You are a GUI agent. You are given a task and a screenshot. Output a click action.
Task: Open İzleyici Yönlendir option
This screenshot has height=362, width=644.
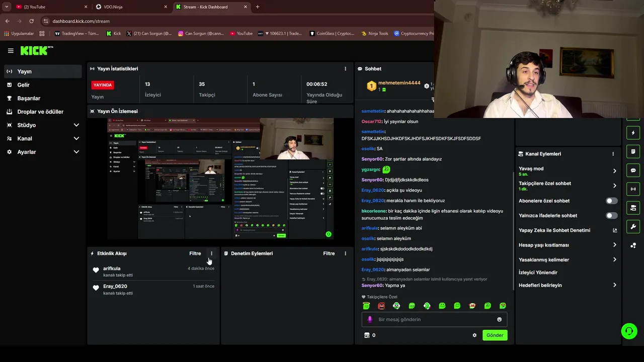[538, 273]
